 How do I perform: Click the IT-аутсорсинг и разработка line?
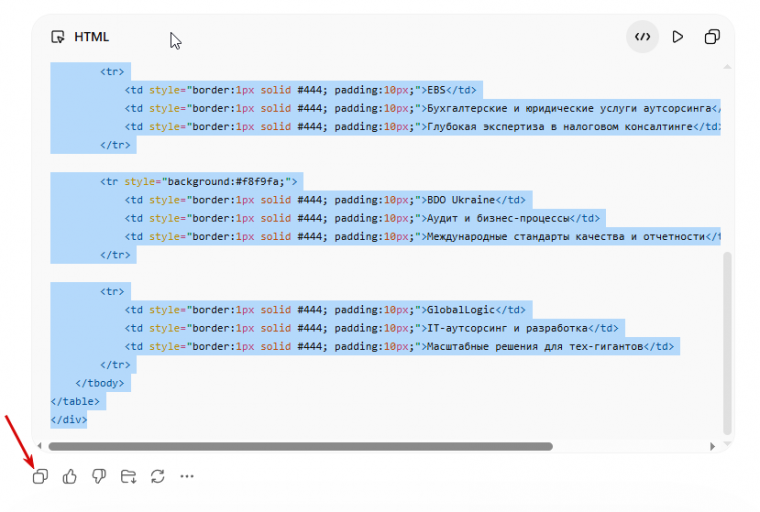point(372,328)
